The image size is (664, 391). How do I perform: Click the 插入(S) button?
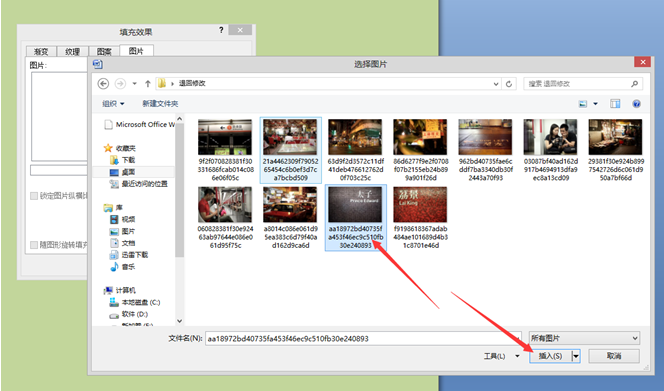[550, 356]
